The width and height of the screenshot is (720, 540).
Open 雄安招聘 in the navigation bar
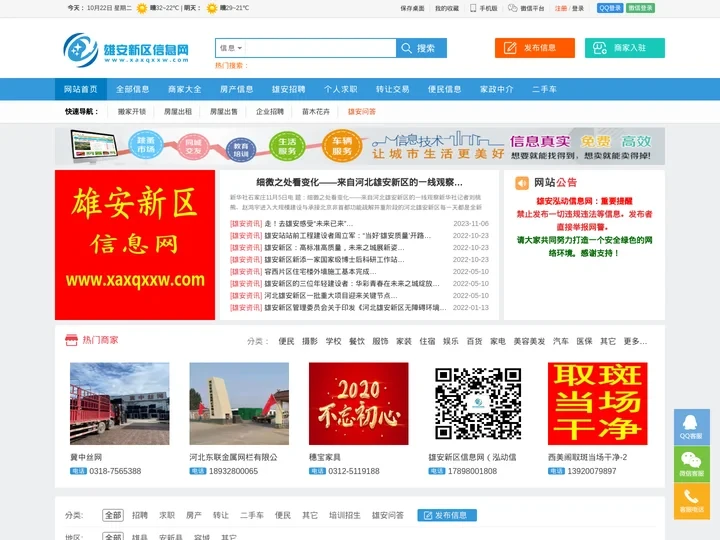tap(288, 89)
